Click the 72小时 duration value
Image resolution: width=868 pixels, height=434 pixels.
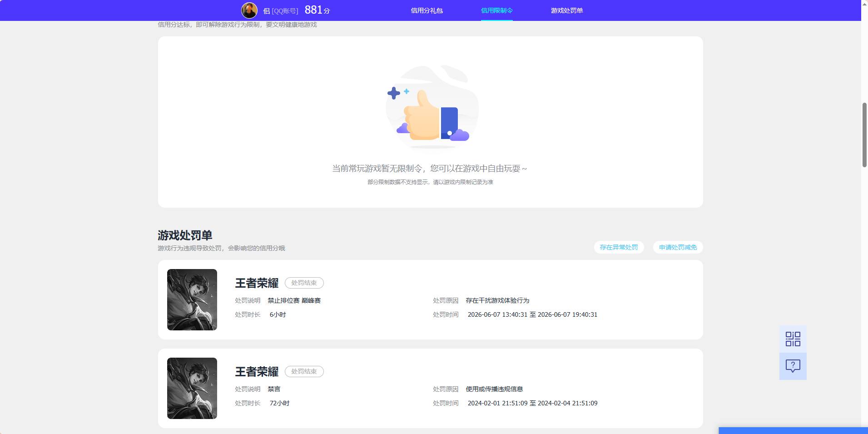tap(279, 403)
